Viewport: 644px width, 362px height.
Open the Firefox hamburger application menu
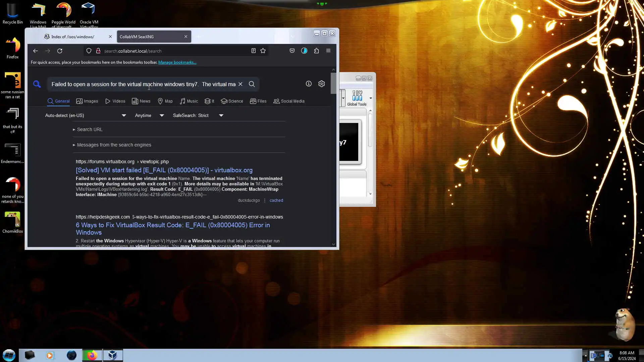328,51
